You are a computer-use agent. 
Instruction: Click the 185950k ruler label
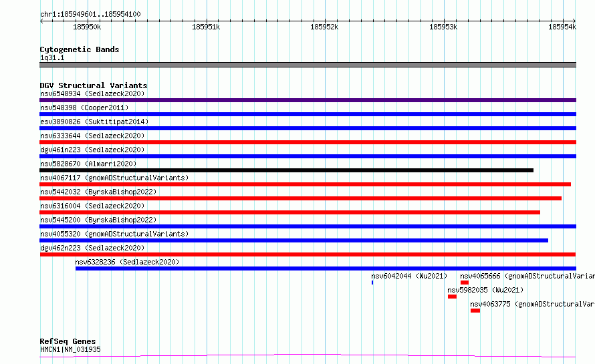[87, 27]
